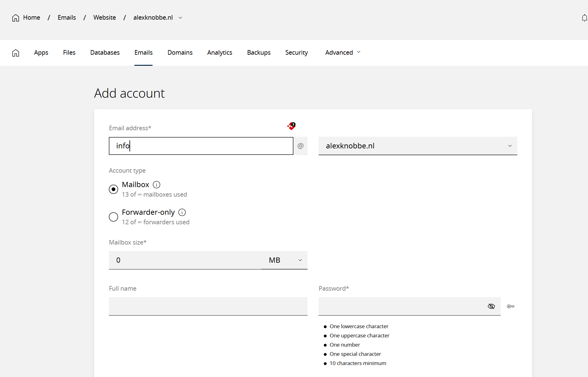
Task: Click the Full name input field
Action: [208, 306]
